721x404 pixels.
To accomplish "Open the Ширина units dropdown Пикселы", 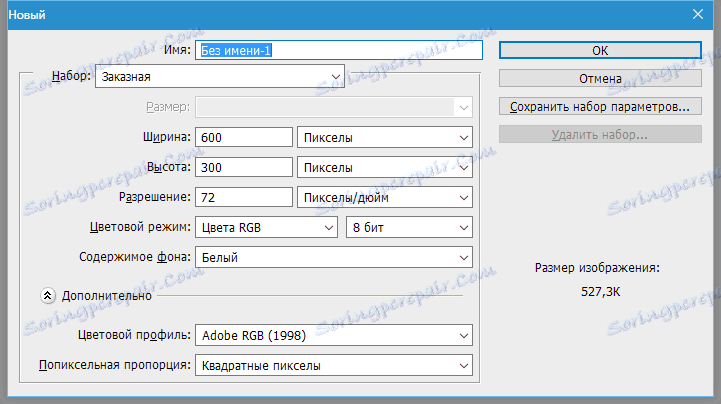I will click(x=385, y=137).
